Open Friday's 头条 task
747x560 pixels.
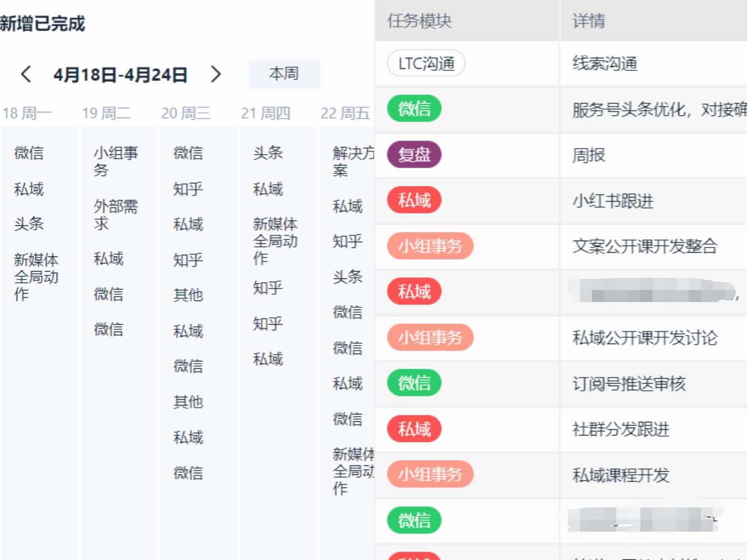[x=348, y=277]
